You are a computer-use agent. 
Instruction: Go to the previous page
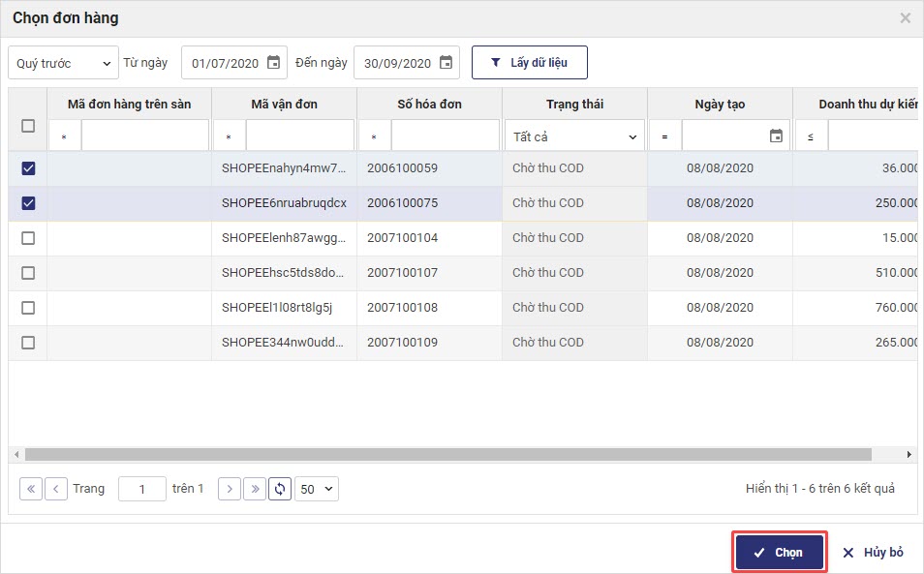(x=56, y=489)
